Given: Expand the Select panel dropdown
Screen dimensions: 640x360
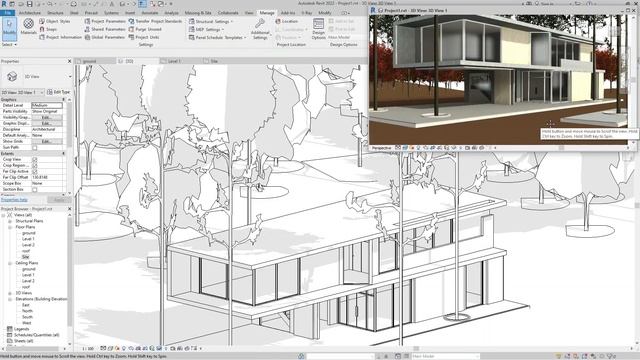Looking at the screenshot, I should coord(9,44).
